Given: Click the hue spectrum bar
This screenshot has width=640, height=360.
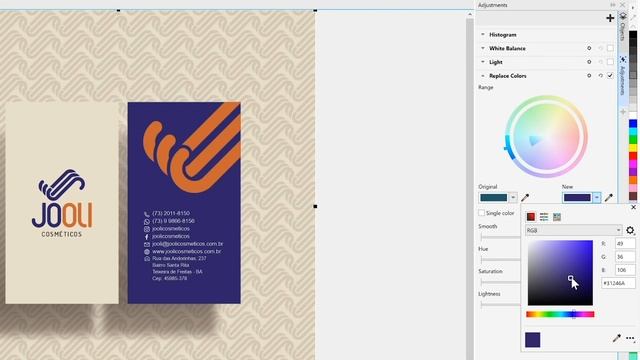Looking at the screenshot, I should [560, 314].
